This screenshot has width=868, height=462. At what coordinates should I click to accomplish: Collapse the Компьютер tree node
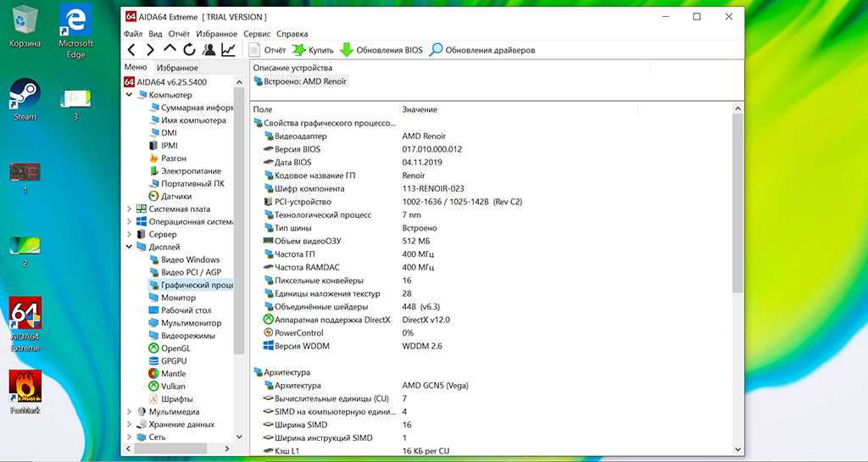pos(130,95)
